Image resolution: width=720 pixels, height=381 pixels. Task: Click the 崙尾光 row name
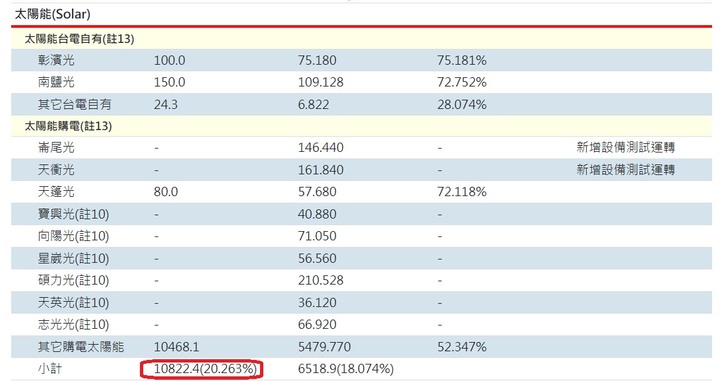56,147
